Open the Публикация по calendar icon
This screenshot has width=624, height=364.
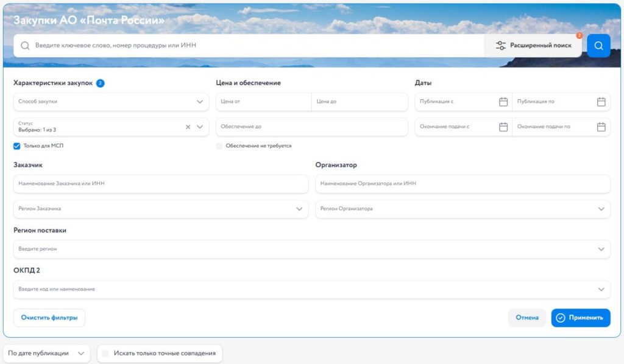click(x=601, y=102)
